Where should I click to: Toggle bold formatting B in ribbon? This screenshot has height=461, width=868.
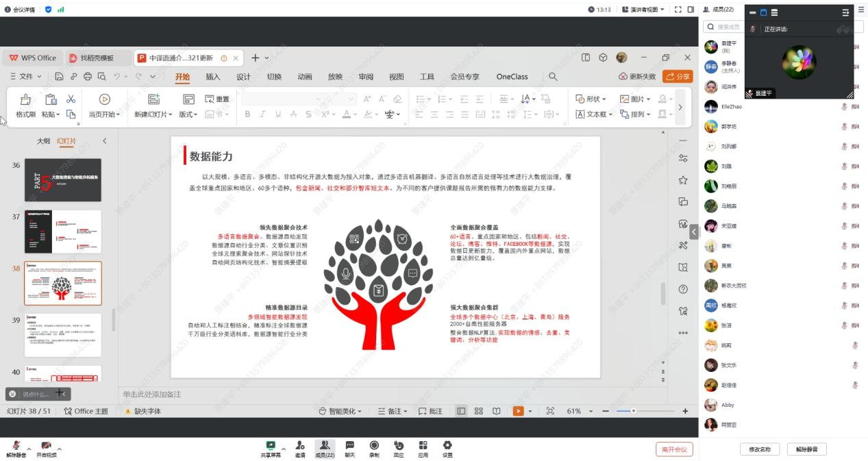247,114
